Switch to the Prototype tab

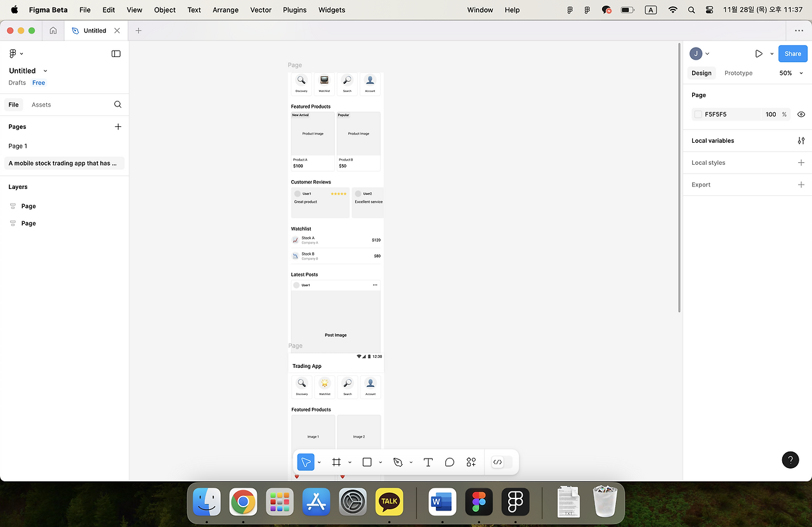738,73
